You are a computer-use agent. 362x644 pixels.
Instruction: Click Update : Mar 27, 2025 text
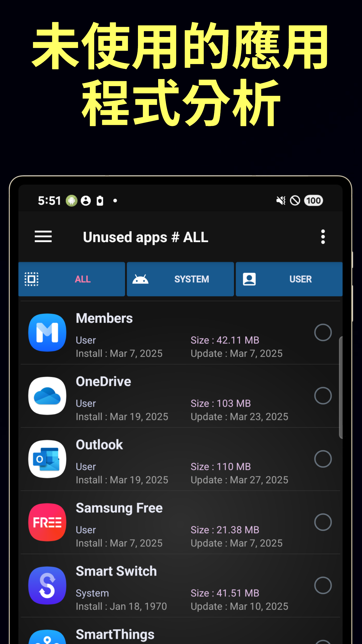pos(240,480)
